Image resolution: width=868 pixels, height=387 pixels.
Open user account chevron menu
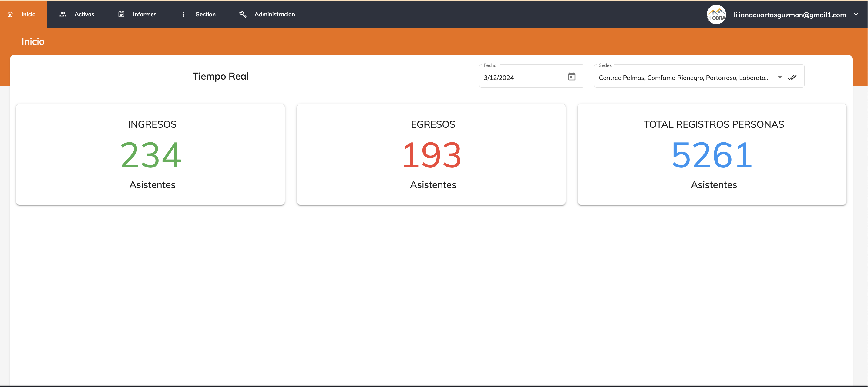[x=856, y=15]
